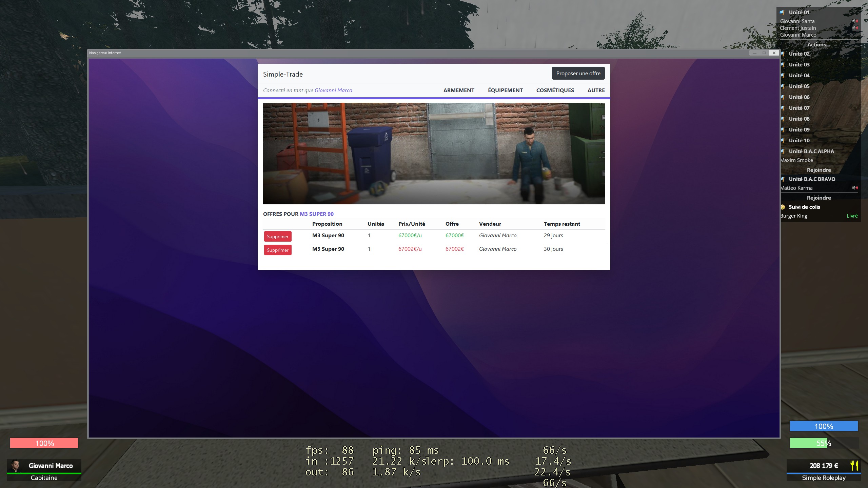The image size is (868, 488).
Task: Click the Simple-Trade site title
Action: click(283, 74)
